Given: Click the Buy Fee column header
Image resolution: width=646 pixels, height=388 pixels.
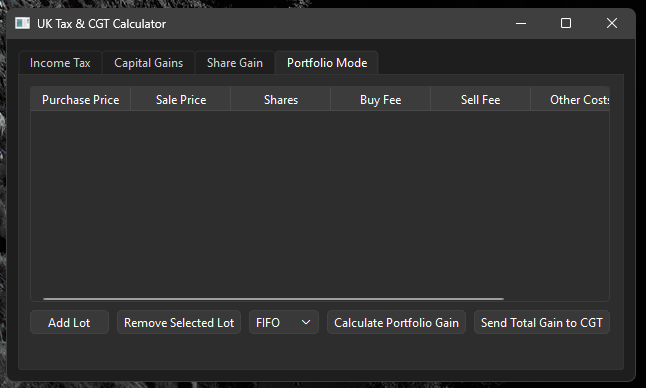Looking at the screenshot, I should tap(381, 100).
